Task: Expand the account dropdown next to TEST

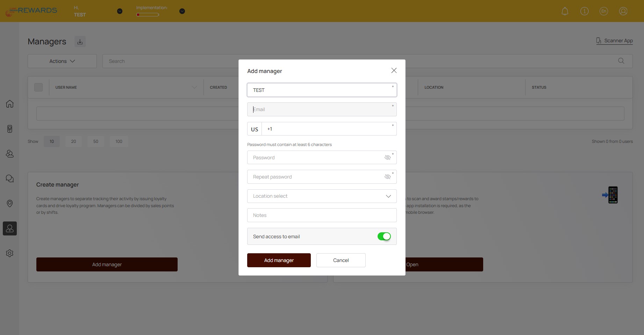Action: [120, 11]
